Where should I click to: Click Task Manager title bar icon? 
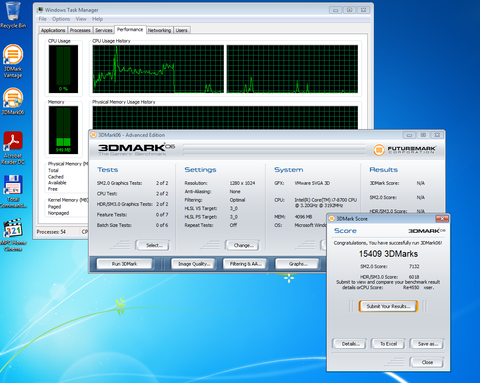point(40,10)
